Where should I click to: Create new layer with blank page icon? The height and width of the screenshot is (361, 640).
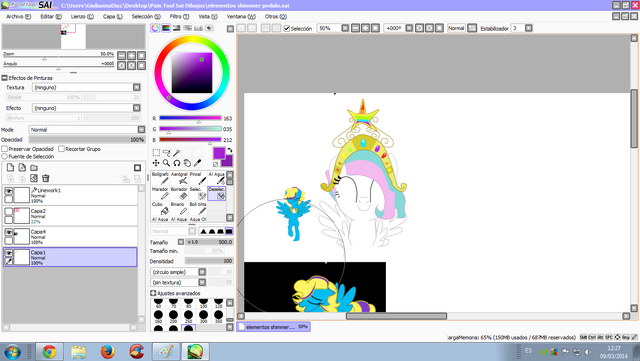click(11, 167)
